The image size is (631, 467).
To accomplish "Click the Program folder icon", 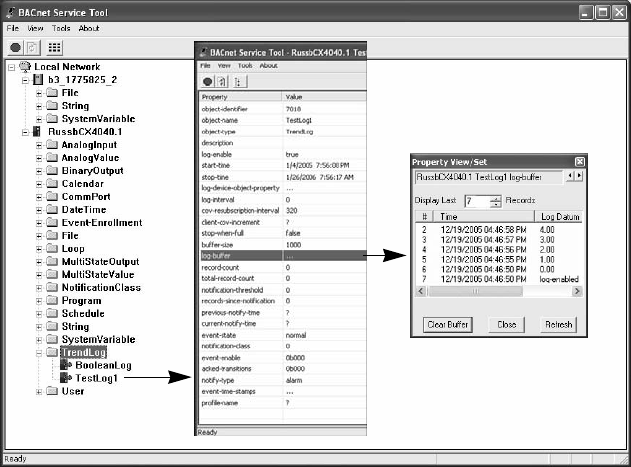I will click(x=52, y=300).
